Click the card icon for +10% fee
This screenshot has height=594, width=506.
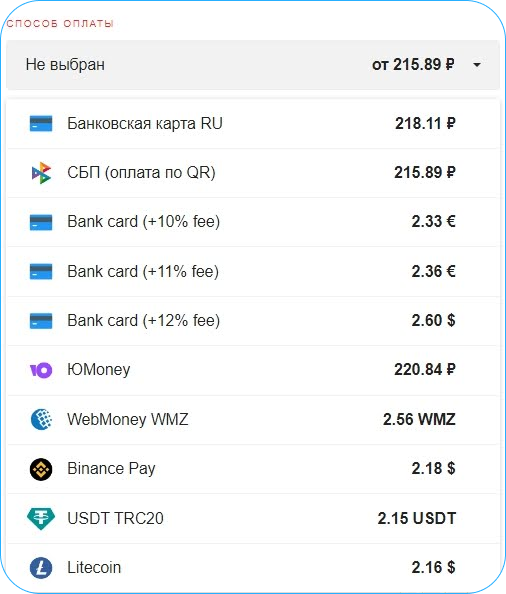41,222
